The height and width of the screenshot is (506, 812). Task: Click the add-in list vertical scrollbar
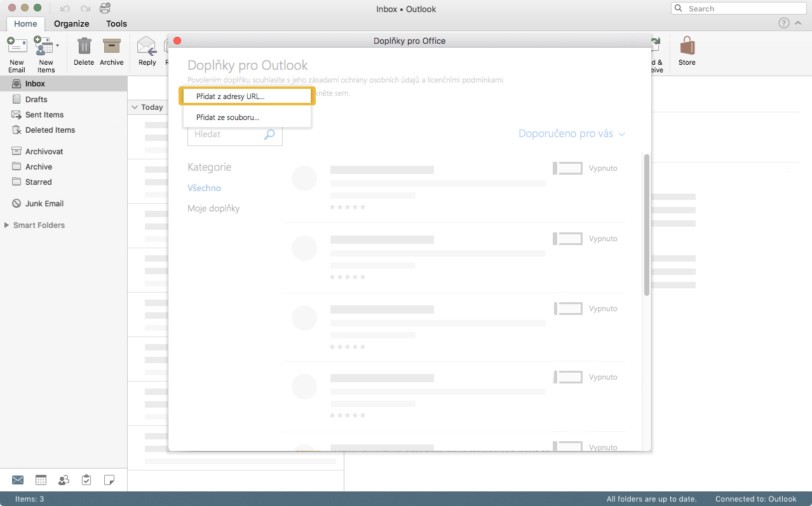point(647,225)
